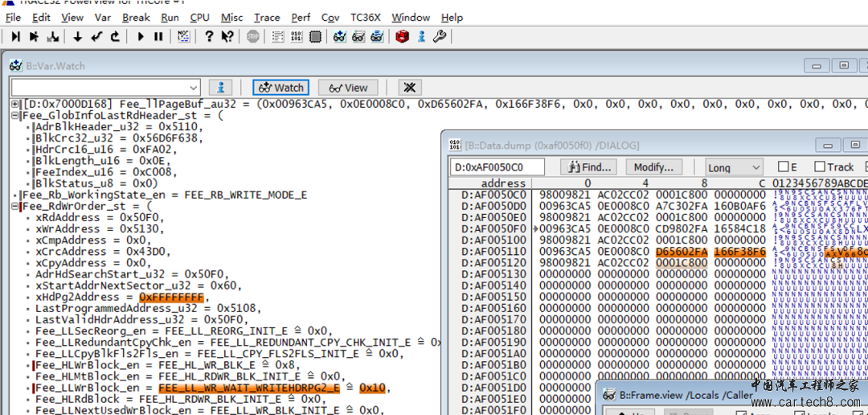Start execution with the Go icon

click(140, 36)
